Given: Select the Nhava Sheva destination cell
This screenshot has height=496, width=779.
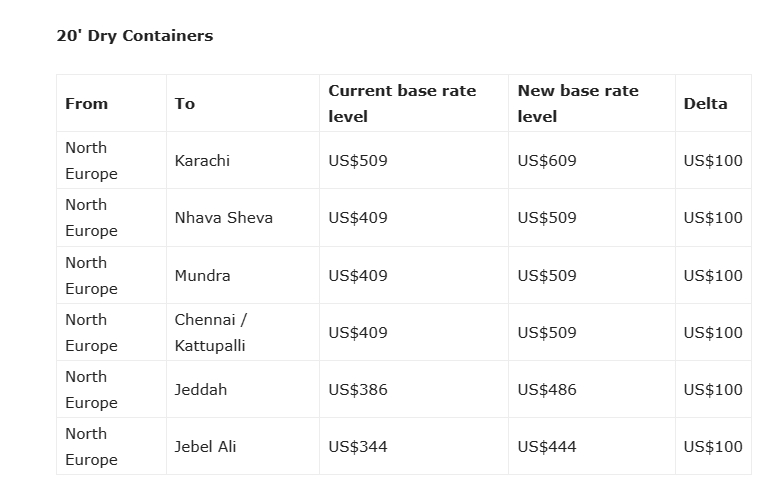Looking at the screenshot, I should [223, 218].
